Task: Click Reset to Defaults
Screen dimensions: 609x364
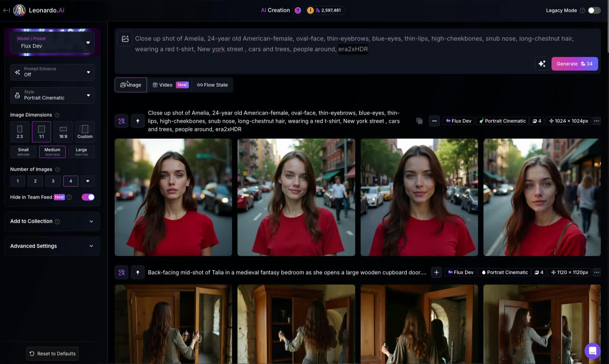Action: [52, 353]
